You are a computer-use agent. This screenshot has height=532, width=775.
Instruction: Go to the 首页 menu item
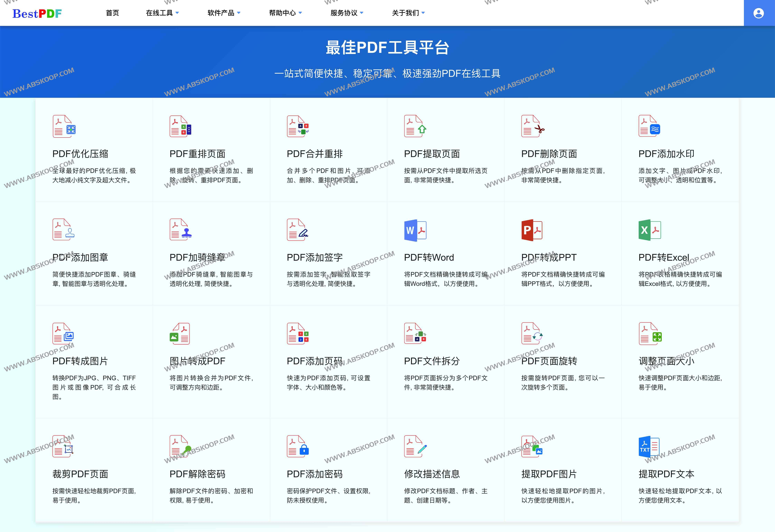(112, 13)
